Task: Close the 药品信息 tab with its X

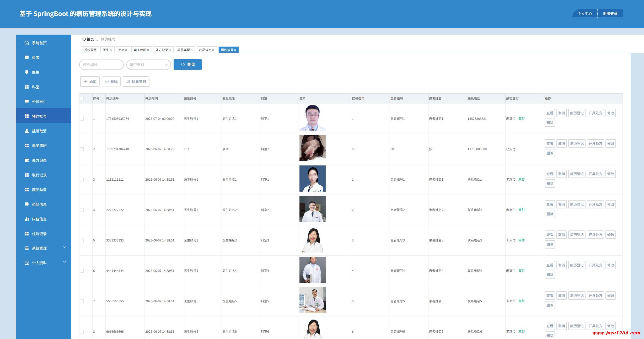Action: click(x=213, y=50)
